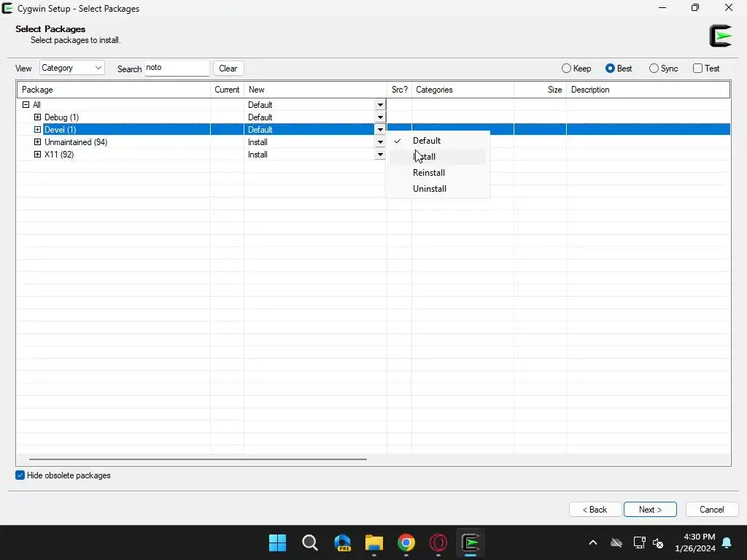This screenshot has height=560, width=747.
Task: Click the muted volume icon in the tray
Action: click(x=658, y=542)
